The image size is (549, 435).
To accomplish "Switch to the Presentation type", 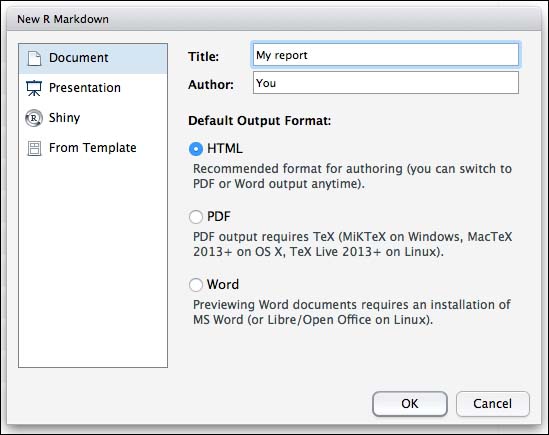I will pyautogui.click(x=93, y=88).
